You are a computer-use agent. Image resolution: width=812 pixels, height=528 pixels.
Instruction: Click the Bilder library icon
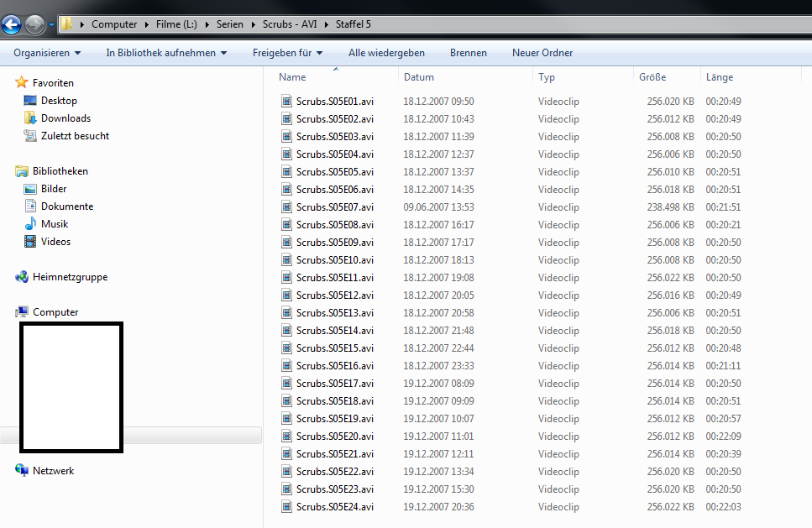[30, 189]
